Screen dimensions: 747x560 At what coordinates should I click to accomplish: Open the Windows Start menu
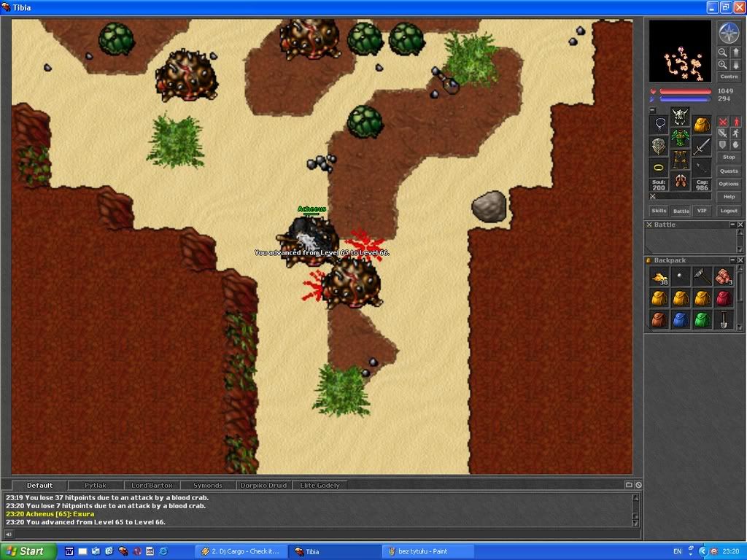point(28,551)
